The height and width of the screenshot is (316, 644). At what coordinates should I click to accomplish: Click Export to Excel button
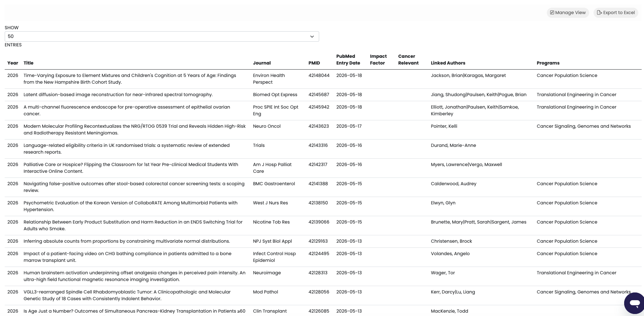[x=616, y=12]
